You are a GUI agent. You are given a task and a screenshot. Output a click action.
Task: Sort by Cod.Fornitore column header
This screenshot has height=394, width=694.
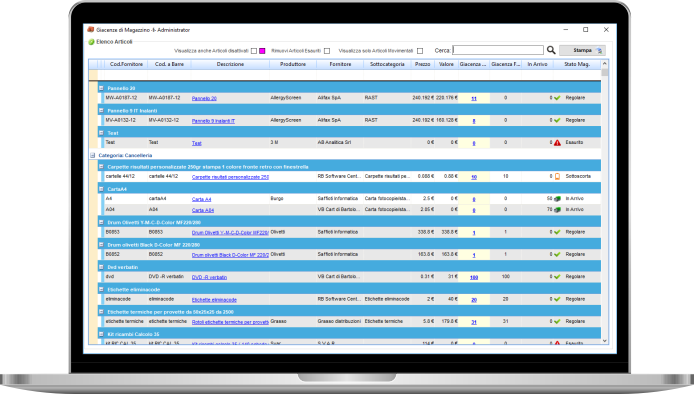(x=126, y=64)
